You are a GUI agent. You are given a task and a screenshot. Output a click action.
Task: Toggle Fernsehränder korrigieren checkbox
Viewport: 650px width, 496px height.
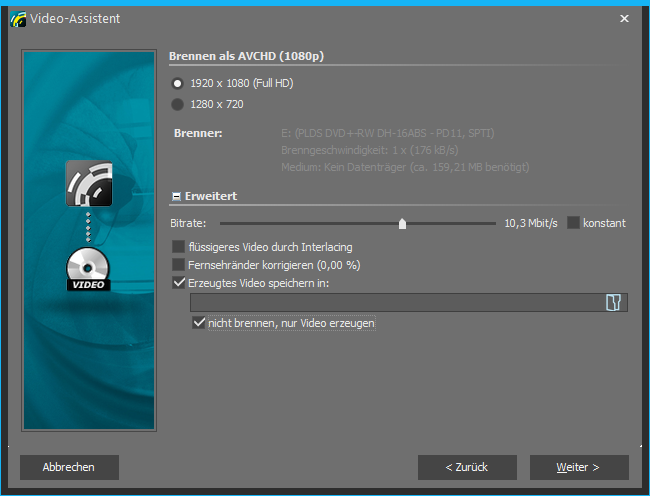(x=179, y=265)
